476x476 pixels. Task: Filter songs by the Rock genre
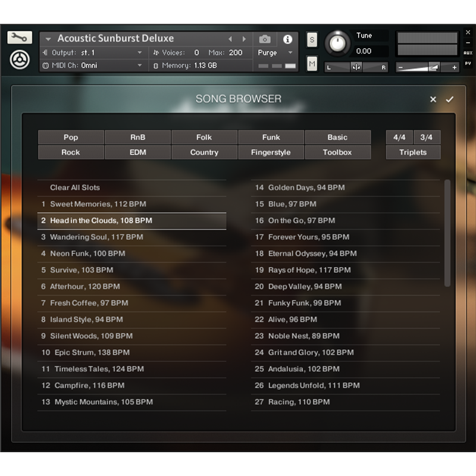coord(71,152)
